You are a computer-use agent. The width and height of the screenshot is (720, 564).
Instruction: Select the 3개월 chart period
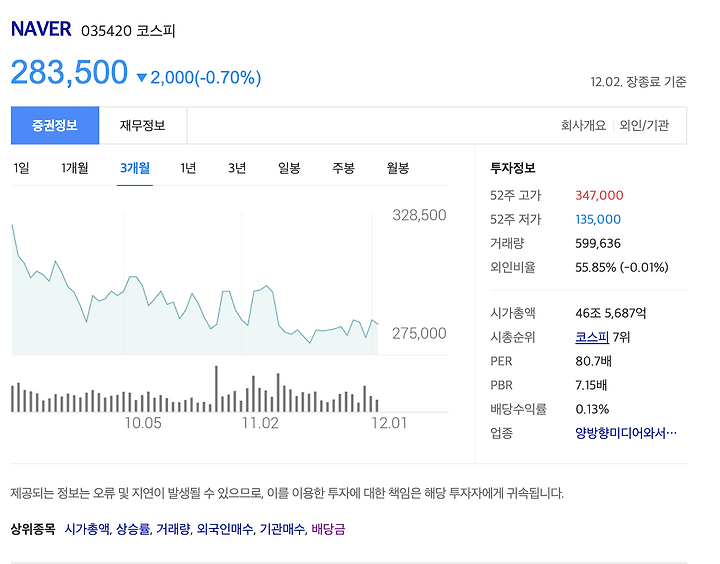coord(135,168)
